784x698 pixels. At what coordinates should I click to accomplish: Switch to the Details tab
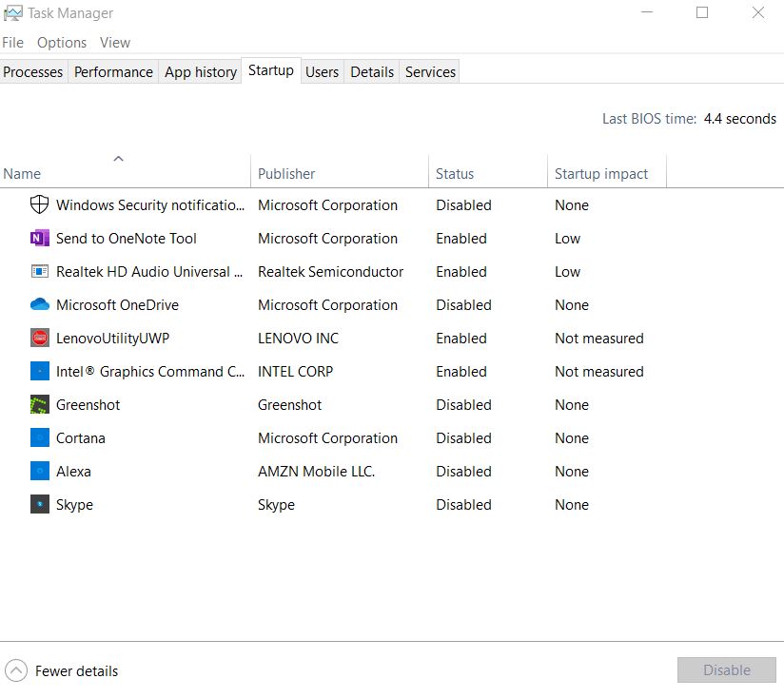click(372, 72)
